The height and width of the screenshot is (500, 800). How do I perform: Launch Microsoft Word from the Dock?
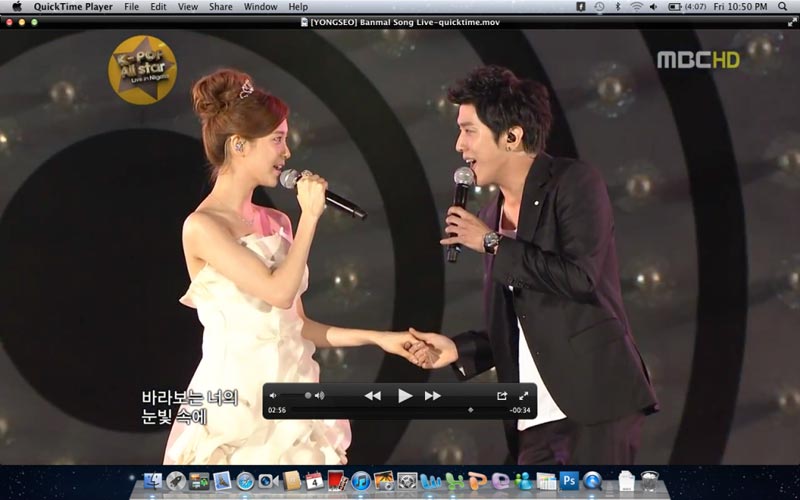431,481
